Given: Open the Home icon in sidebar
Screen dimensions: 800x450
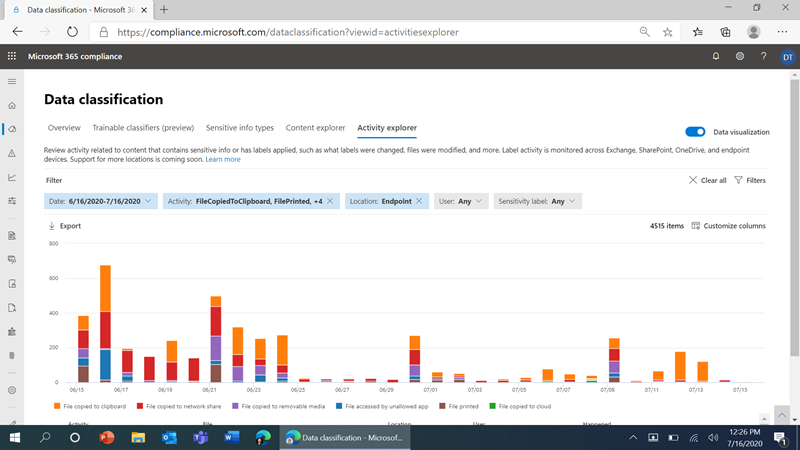Looking at the screenshot, I should (x=12, y=106).
